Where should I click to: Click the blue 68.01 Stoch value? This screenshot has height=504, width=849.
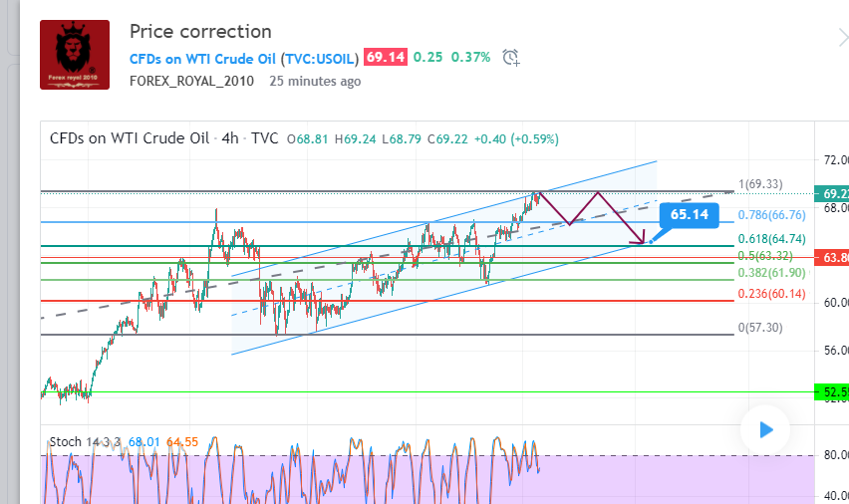tap(145, 441)
